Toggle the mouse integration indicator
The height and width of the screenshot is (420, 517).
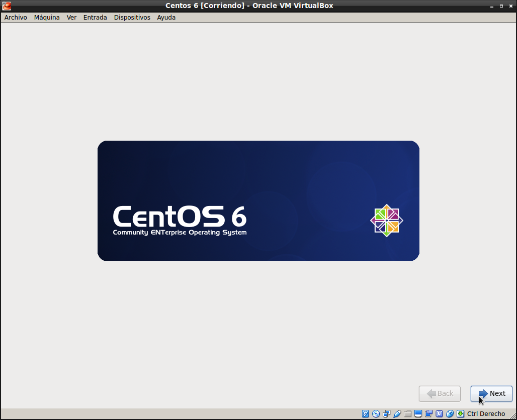(450, 414)
